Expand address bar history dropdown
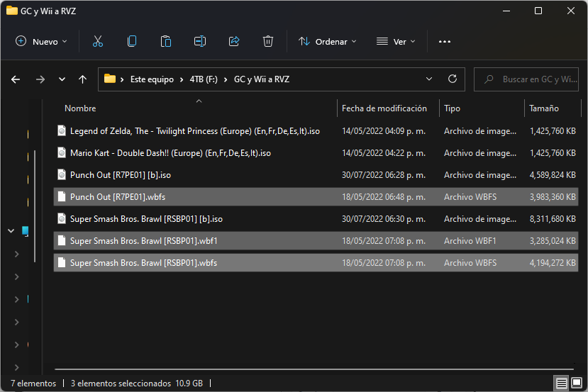This screenshot has height=392, width=588. pyautogui.click(x=429, y=79)
